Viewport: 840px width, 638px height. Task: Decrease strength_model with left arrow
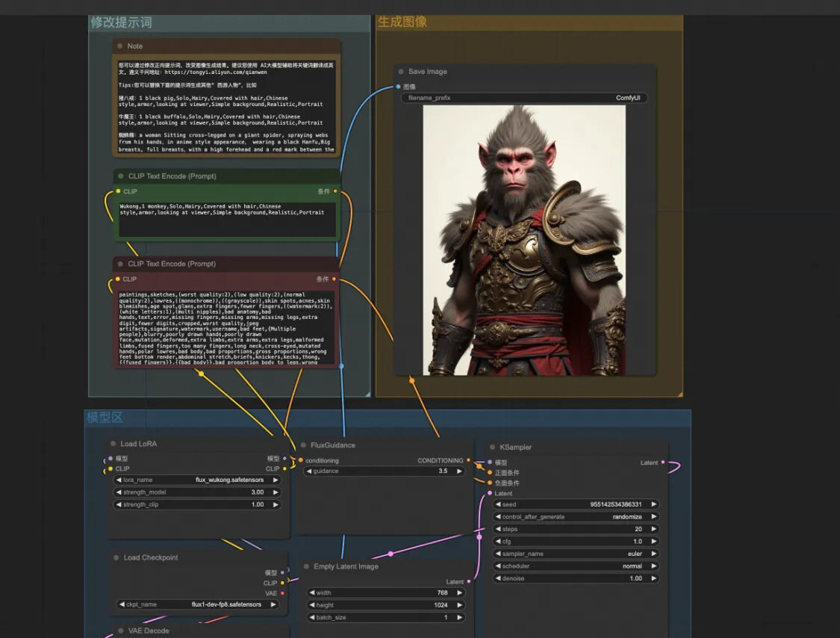tap(119, 492)
